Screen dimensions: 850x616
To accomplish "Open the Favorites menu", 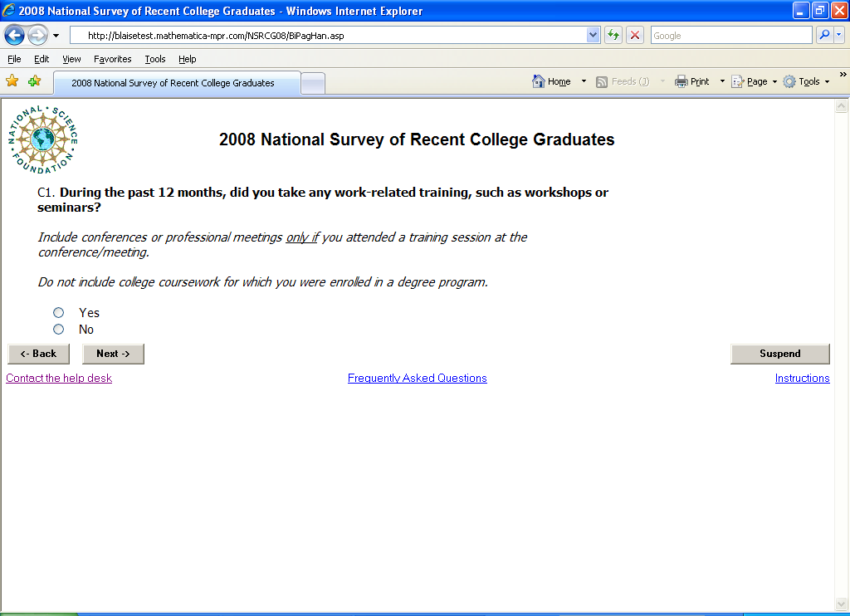I will point(112,59).
